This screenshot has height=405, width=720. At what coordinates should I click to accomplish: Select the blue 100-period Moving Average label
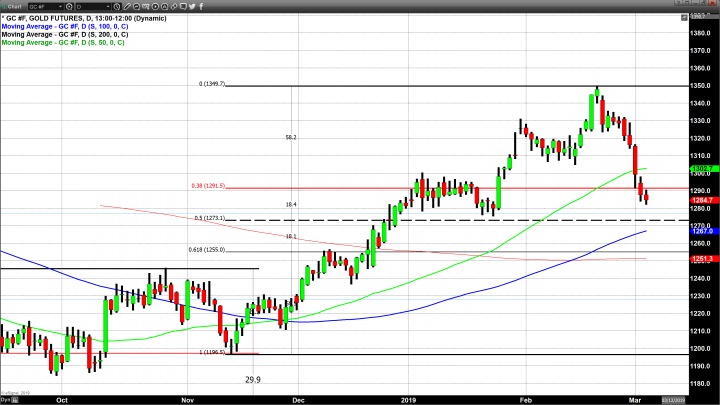[65, 27]
